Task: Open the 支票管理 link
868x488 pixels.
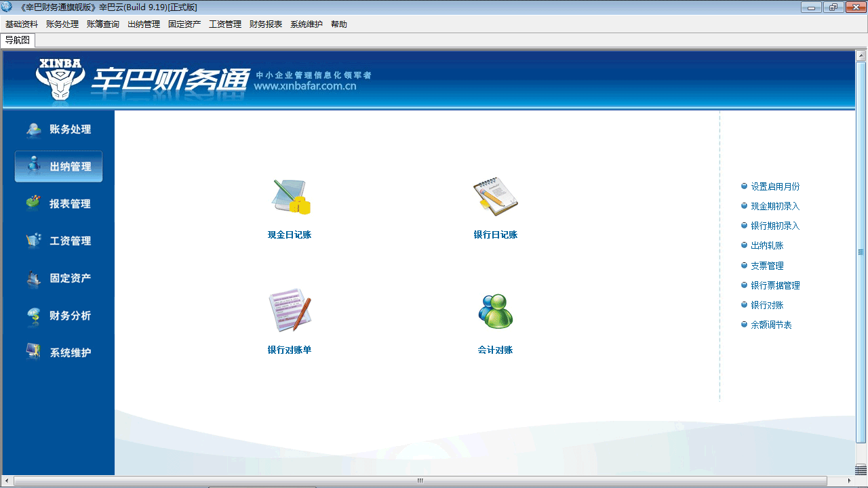Action: (x=767, y=266)
